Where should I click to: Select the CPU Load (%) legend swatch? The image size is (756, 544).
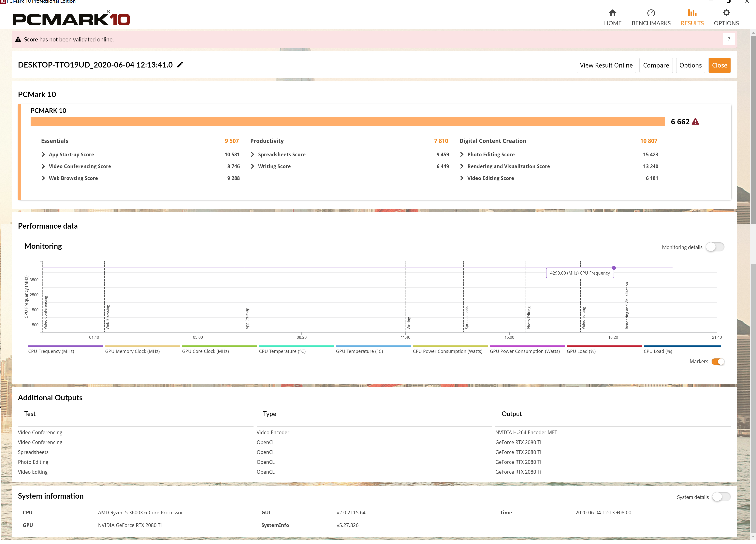(x=682, y=346)
